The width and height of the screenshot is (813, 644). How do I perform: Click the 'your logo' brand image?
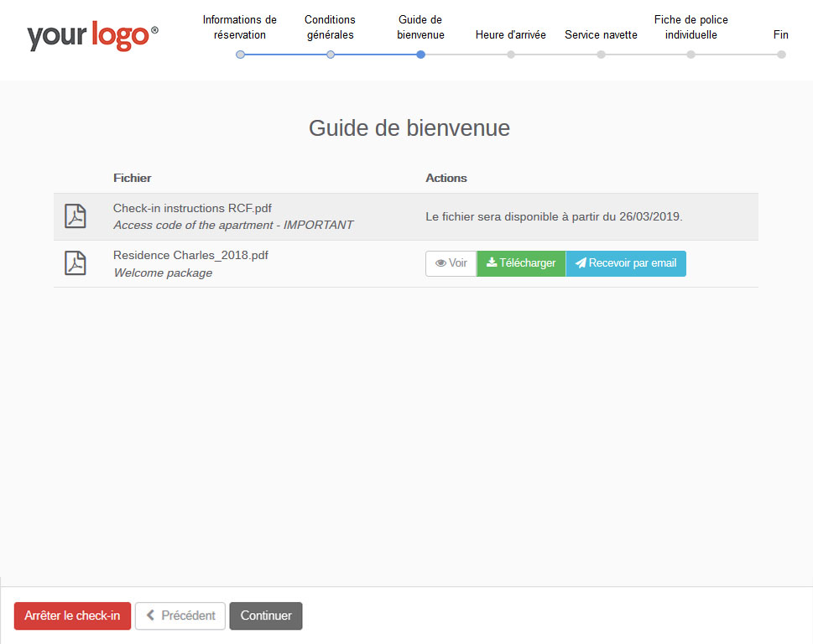click(92, 37)
